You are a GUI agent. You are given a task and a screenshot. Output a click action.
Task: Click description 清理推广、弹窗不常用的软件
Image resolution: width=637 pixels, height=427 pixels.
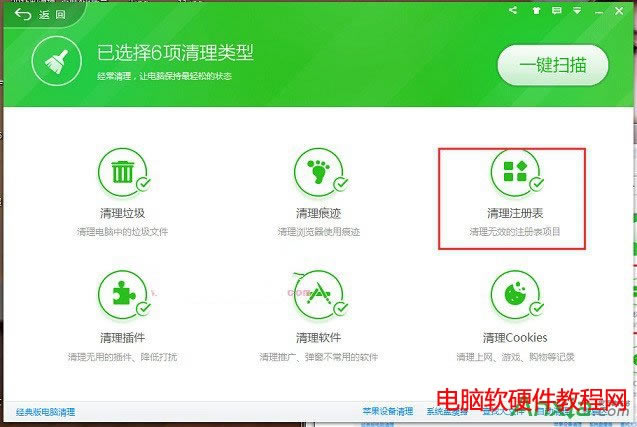point(318,357)
